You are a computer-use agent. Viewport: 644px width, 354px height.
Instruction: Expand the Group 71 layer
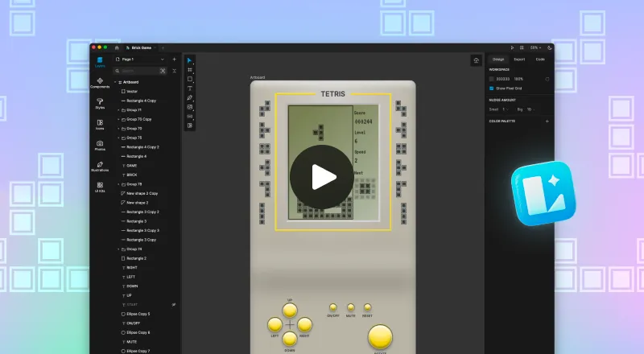point(118,110)
